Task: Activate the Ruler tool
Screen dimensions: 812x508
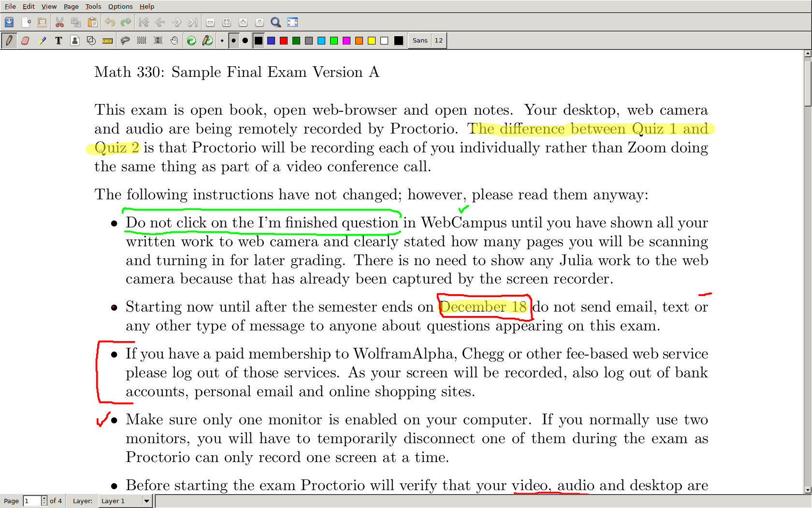Action: pyautogui.click(x=107, y=41)
